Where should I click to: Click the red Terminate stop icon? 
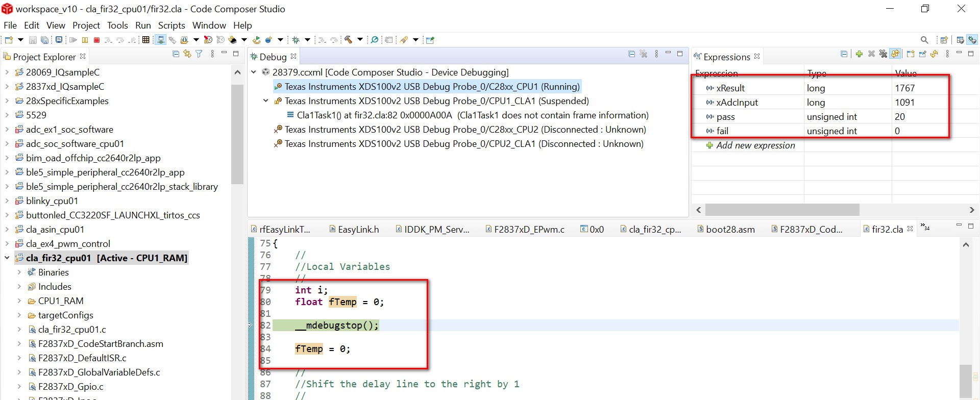[x=96, y=40]
